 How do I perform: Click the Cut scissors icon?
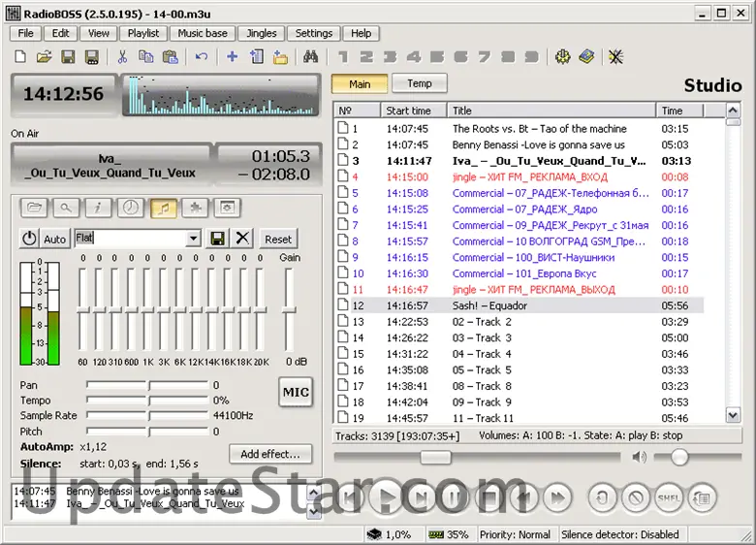(x=122, y=57)
